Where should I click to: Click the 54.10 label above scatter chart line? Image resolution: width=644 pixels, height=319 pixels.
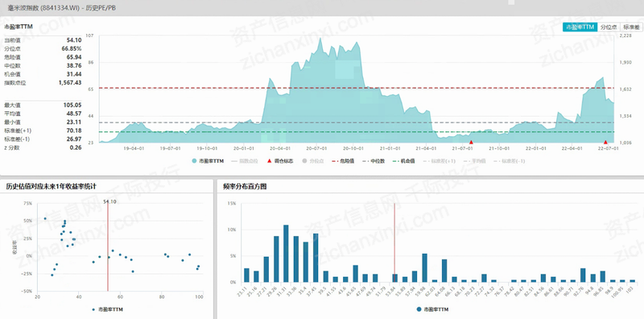pyautogui.click(x=109, y=202)
